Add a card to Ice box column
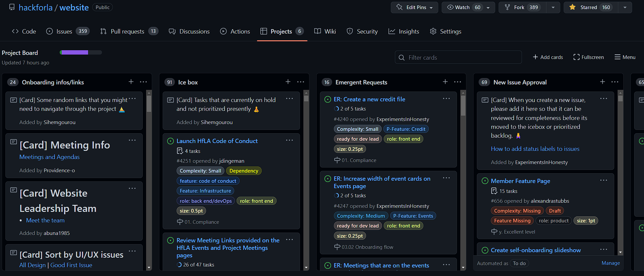This screenshot has width=644, height=276. coord(288,82)
